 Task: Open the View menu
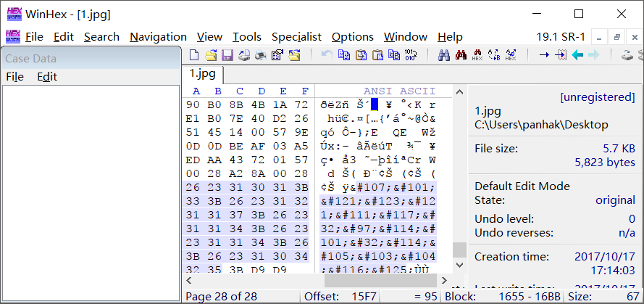209,37
